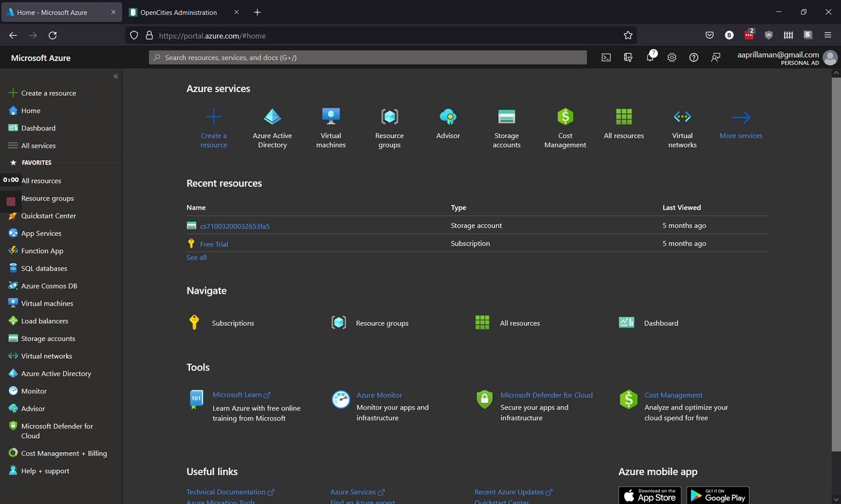The height and width of the screenshot is (504, 841).
Task: Sort recent resources by the Name column header
Action: coord(196,208)
